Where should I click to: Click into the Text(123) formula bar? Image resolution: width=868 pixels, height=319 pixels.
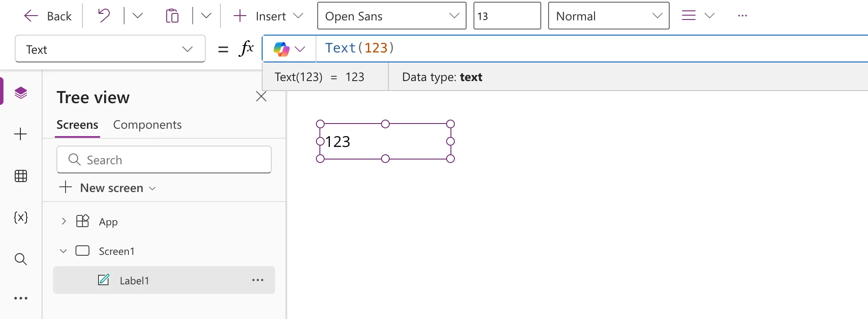coord(592,48)
